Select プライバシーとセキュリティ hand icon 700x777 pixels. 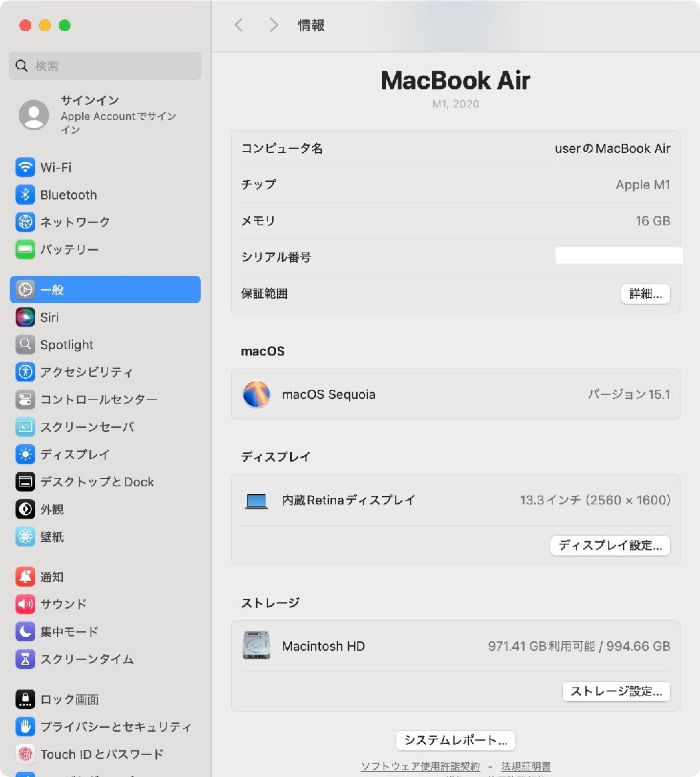[x=25, y=726]
